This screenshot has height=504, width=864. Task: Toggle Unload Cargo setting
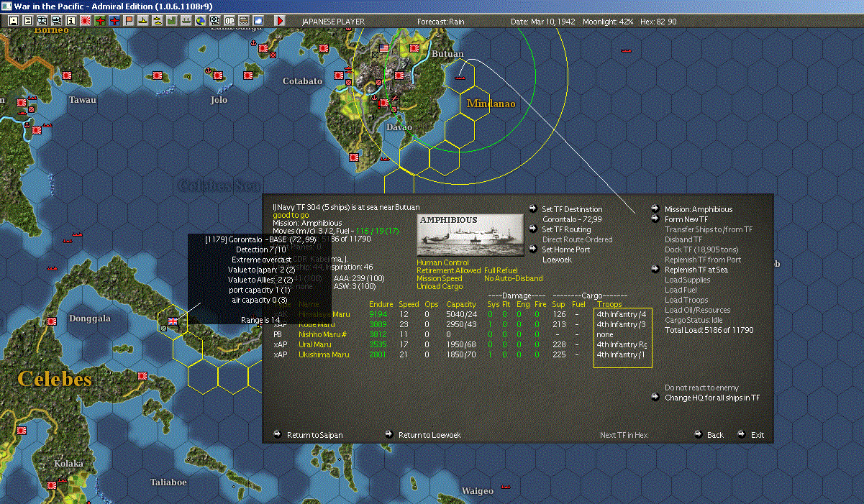pyautogui.click(x=439, y=287)
